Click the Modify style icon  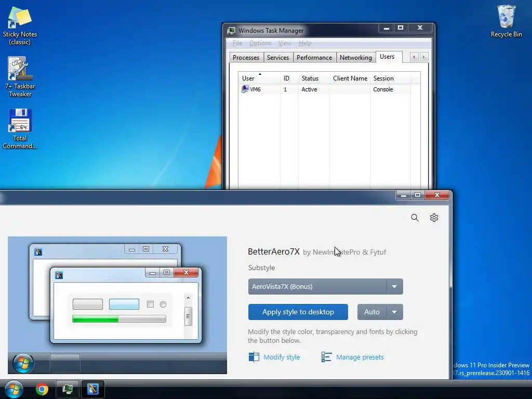[254, 357]
